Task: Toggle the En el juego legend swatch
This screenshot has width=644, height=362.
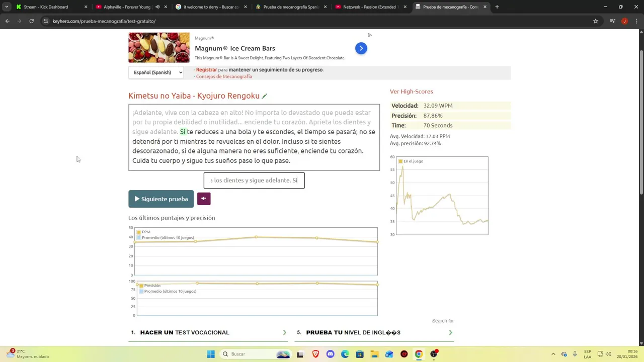Action: coord(400,161)
